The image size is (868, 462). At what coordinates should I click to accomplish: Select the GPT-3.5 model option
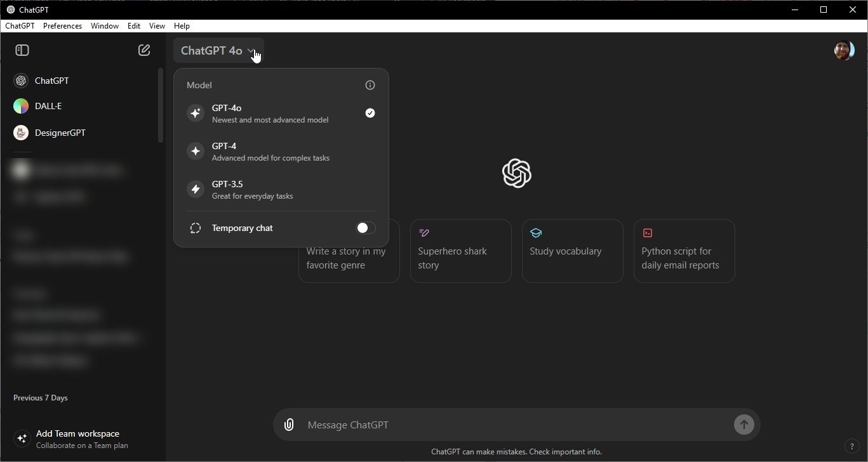(x=281, y=189)
